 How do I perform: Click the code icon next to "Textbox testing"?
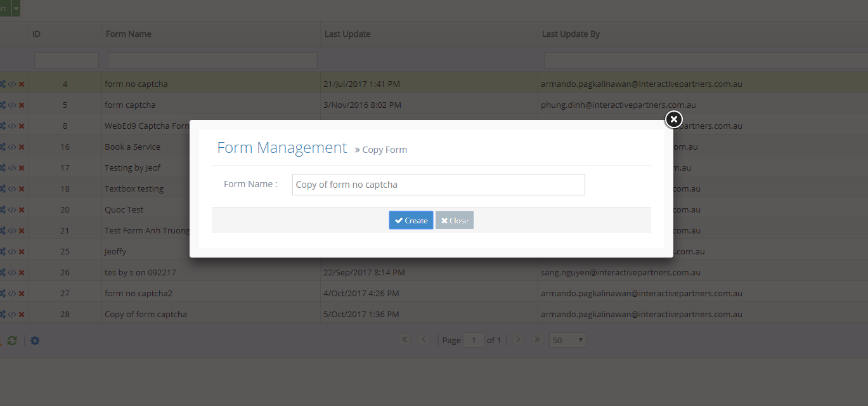pyautogui.click(x=13, y=188)
